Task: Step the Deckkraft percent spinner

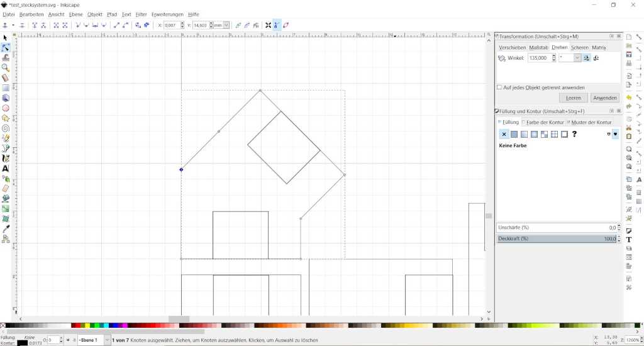Action: 619,238
